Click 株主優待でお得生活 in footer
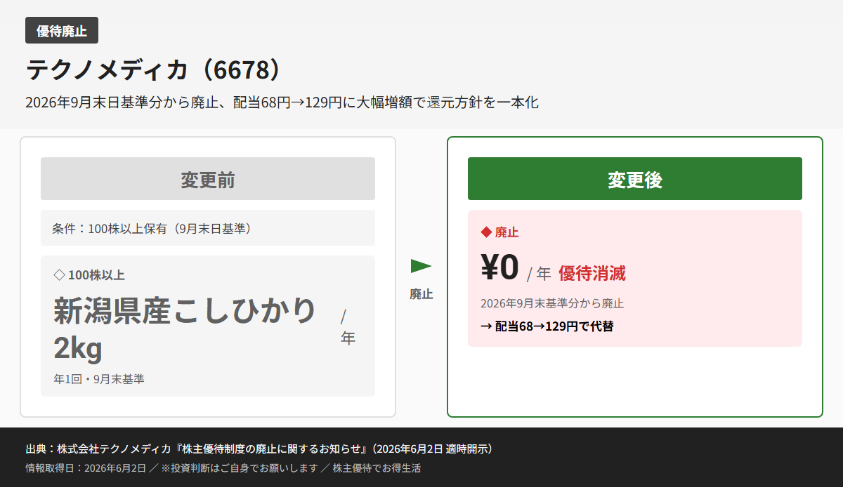The height and width of the screenshot is (504, 843). tap(377, 468)
